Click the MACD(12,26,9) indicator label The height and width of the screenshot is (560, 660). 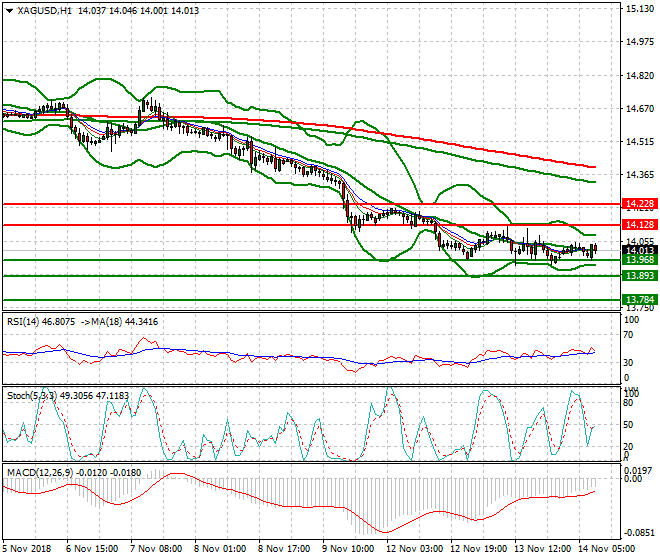(36, 469)
